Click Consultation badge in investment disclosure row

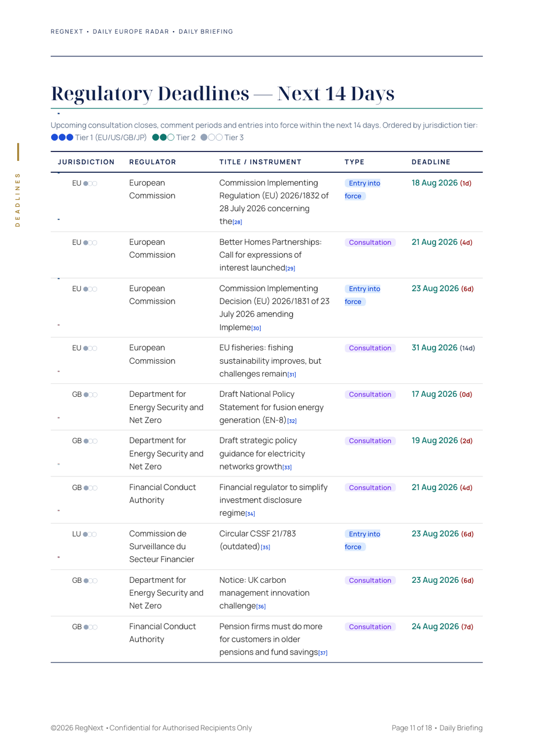coord(370,488)
